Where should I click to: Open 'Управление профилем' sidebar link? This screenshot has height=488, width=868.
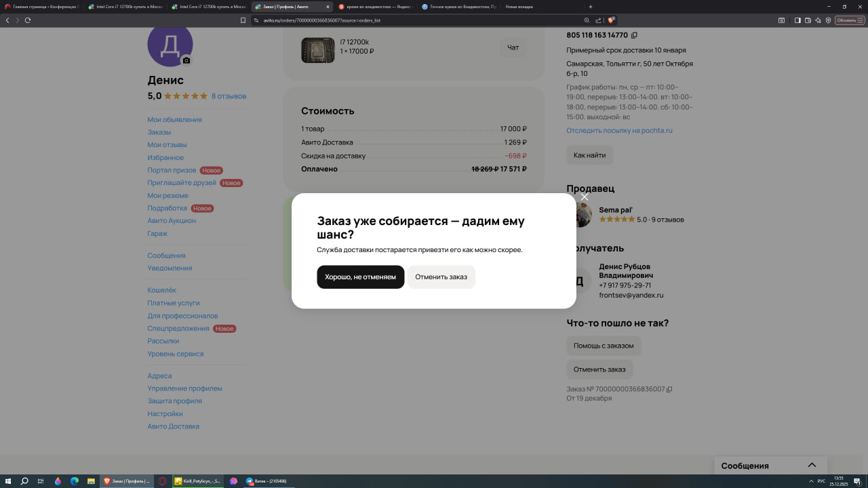click(185, 389)
